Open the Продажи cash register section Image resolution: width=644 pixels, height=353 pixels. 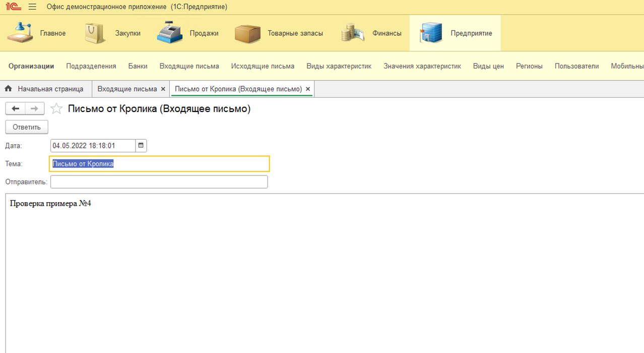tap(187, 33)
